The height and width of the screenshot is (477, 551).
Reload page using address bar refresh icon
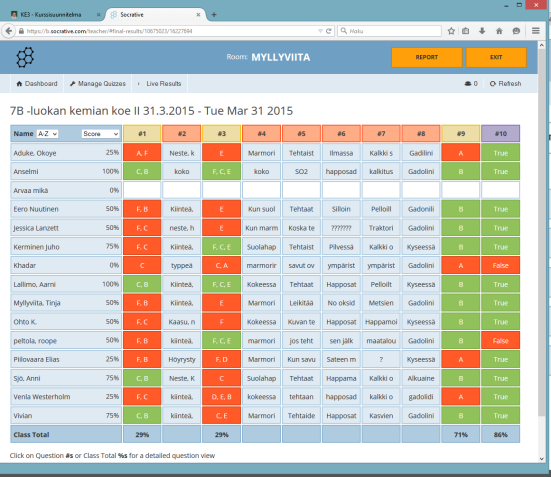(329, 31)
